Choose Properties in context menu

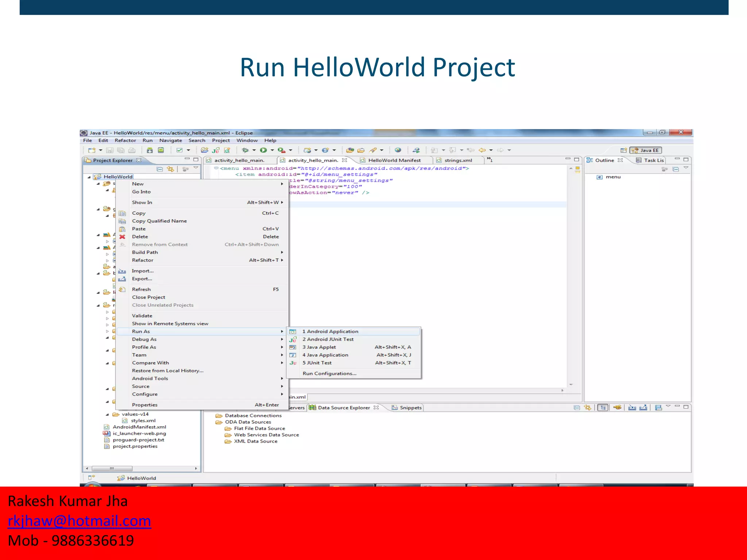[x=202, y=405]
